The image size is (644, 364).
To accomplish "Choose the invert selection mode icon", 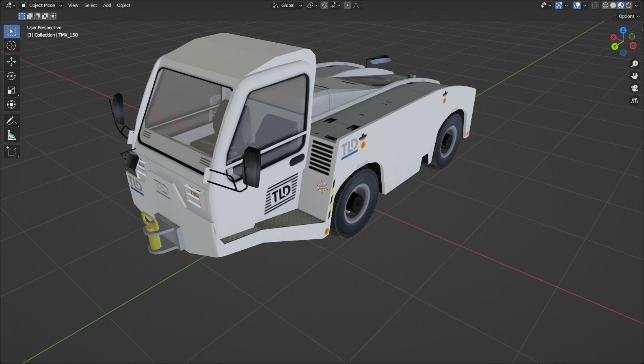I will point(45,16).
